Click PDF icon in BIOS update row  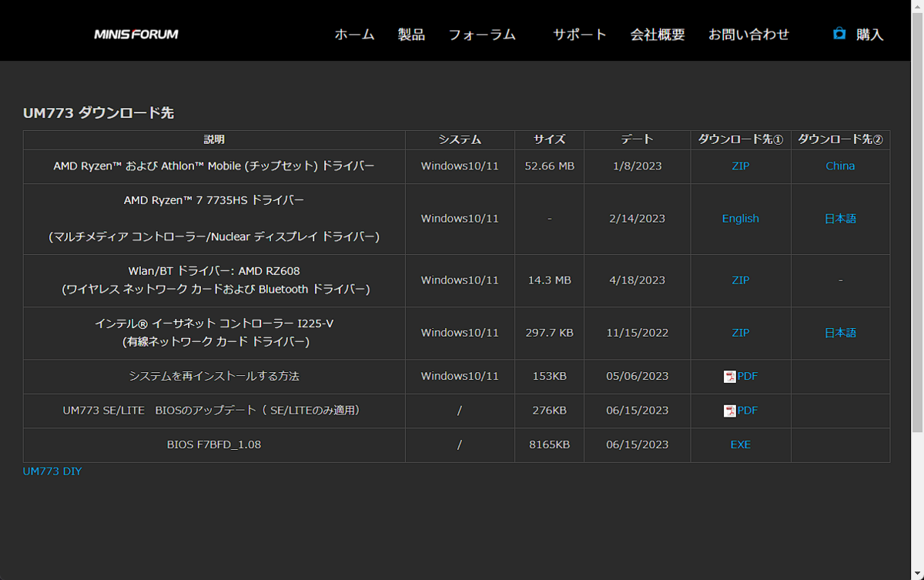tap(730, 411)
